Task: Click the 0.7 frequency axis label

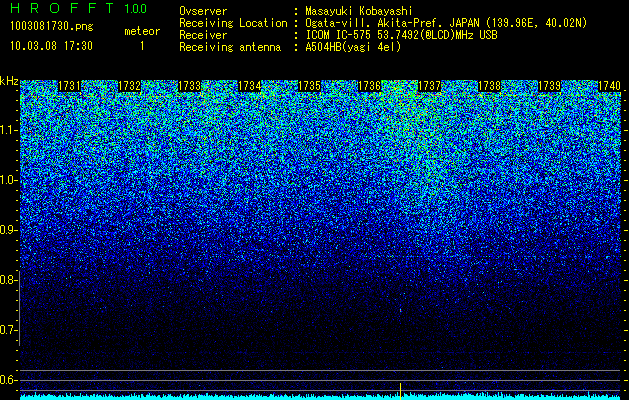Action: point(9,330)
